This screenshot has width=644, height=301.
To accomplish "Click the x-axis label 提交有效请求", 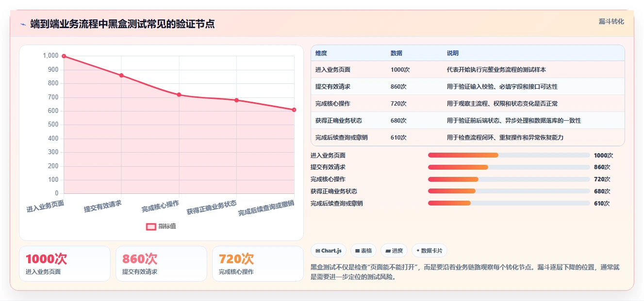I will tap(102, 206).
